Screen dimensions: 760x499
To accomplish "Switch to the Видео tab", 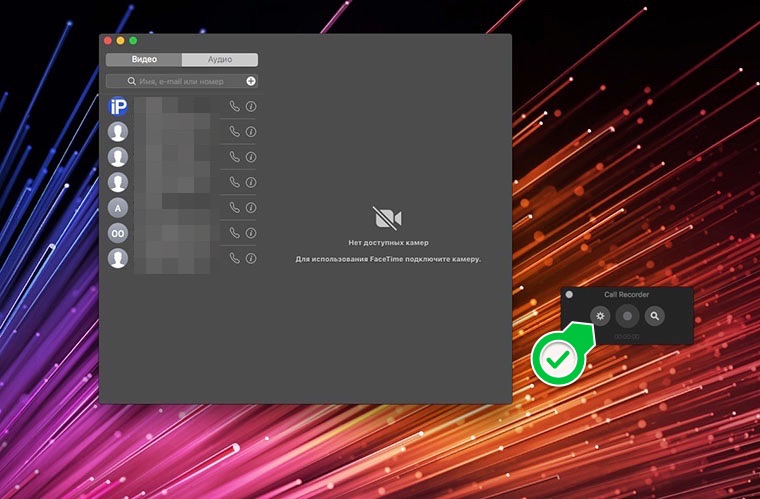I will 144,60.
